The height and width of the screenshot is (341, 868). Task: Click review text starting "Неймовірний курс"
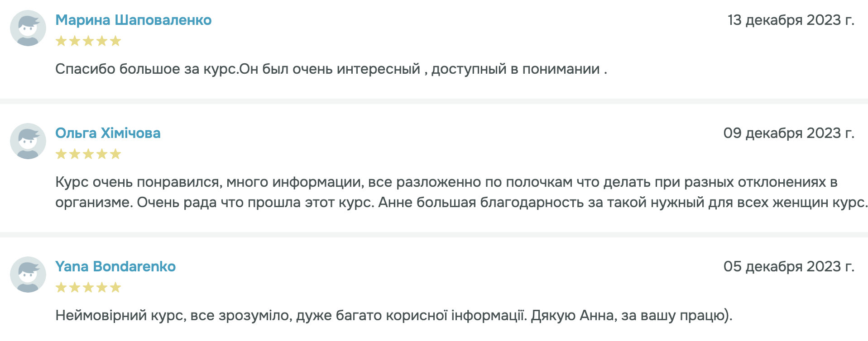[x=393, y=315]
